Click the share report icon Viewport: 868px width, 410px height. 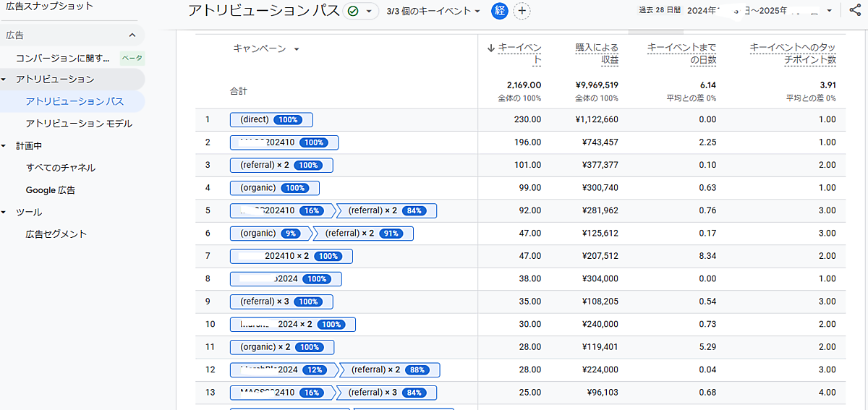855,10
